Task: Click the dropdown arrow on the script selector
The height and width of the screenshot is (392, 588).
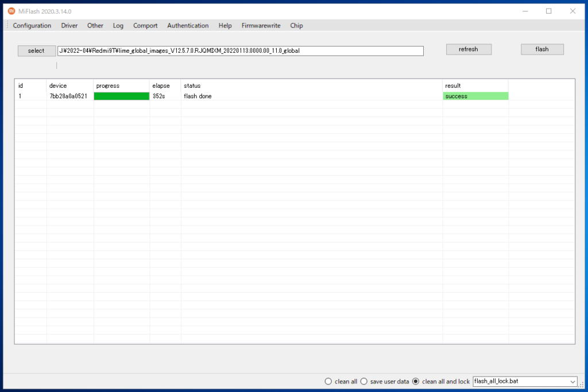Action: [x=574, y=381]
